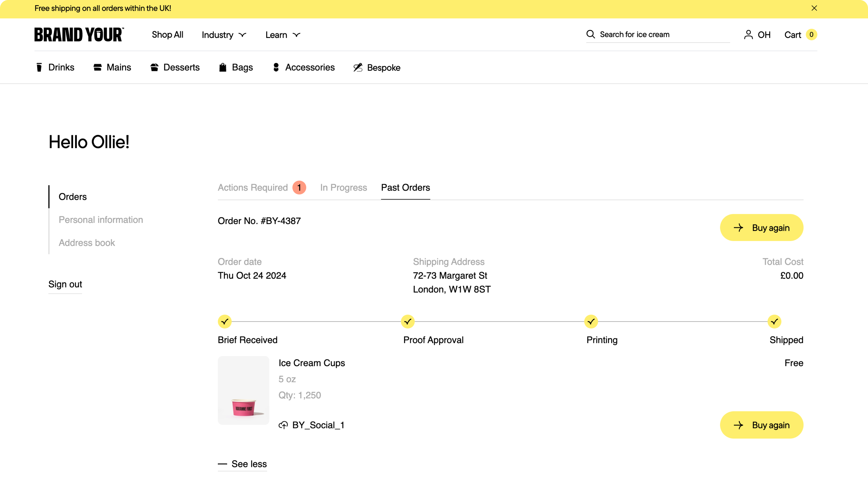Open the Ice Cream Cups product thumbnail
Viewport: 868px width, 478px height.
pyautogui.click(x=243, y=390)
